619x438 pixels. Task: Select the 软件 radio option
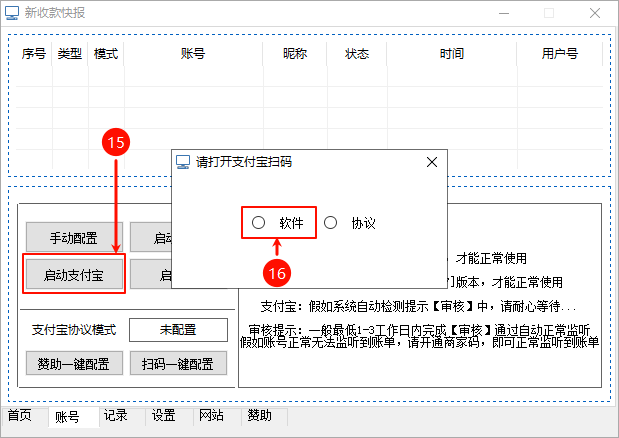(x=259, y=223)
